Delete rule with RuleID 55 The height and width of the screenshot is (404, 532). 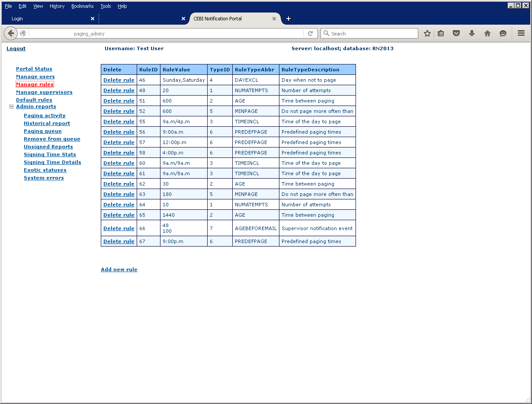click(x=119, y=122)
